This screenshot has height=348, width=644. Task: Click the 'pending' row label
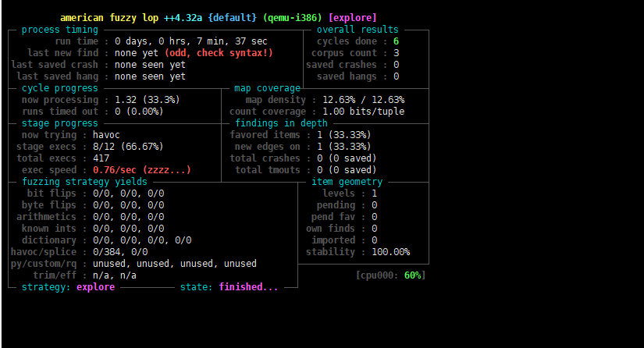pos(336,205)
